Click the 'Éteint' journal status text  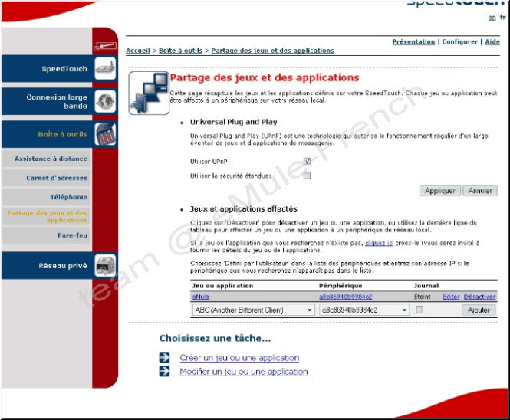[x=422, y=297]
